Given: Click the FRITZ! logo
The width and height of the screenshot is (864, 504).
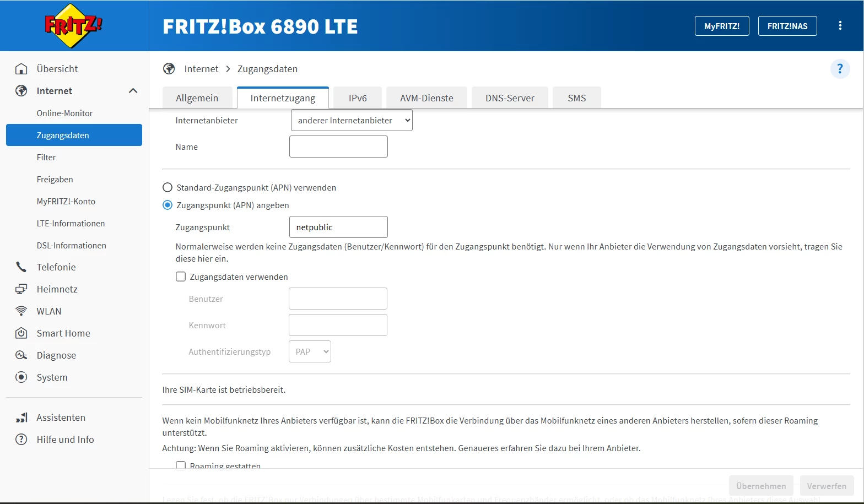Looking at the screenshot, I should click(x=73, y=25).
